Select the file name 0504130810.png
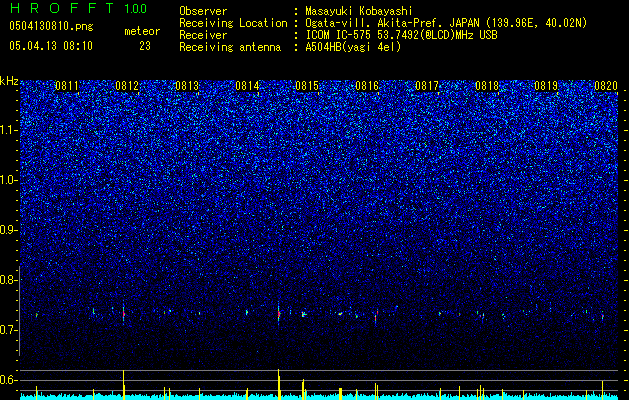 point(51,27)
